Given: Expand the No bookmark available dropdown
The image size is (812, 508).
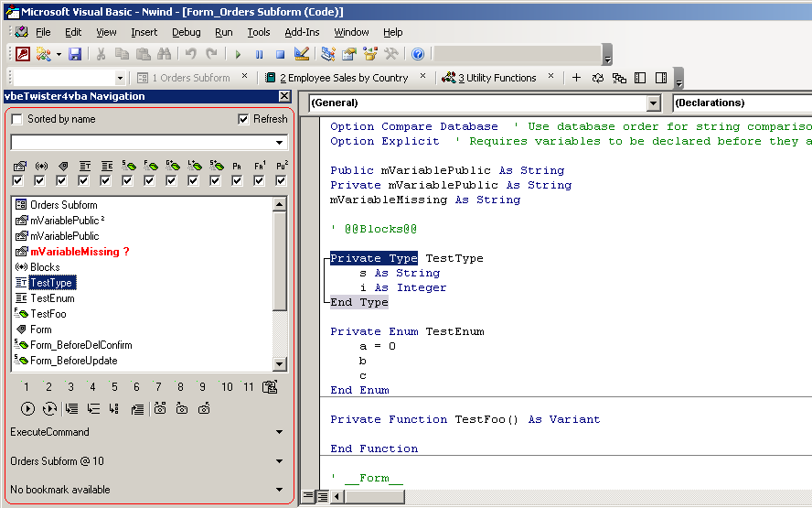Looking at the screenshot, I should (280, 490).
